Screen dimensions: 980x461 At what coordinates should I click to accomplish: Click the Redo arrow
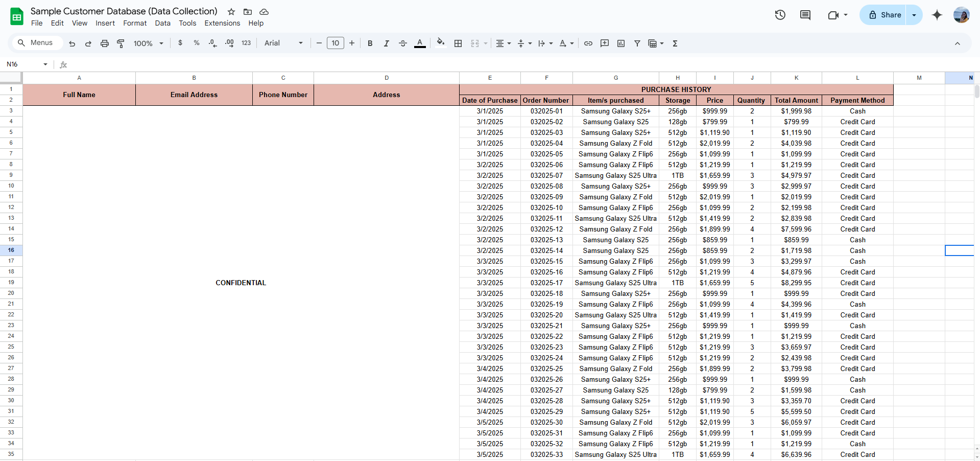pos(88,43)
